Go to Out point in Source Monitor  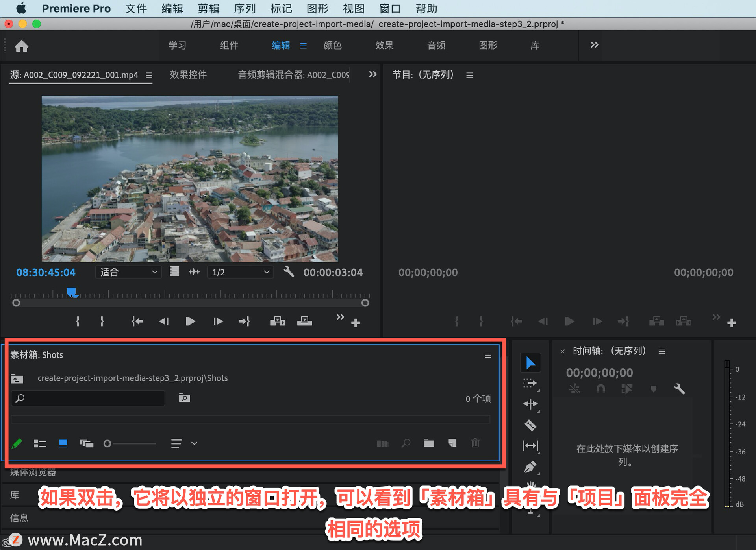click(x=244, y=321)
